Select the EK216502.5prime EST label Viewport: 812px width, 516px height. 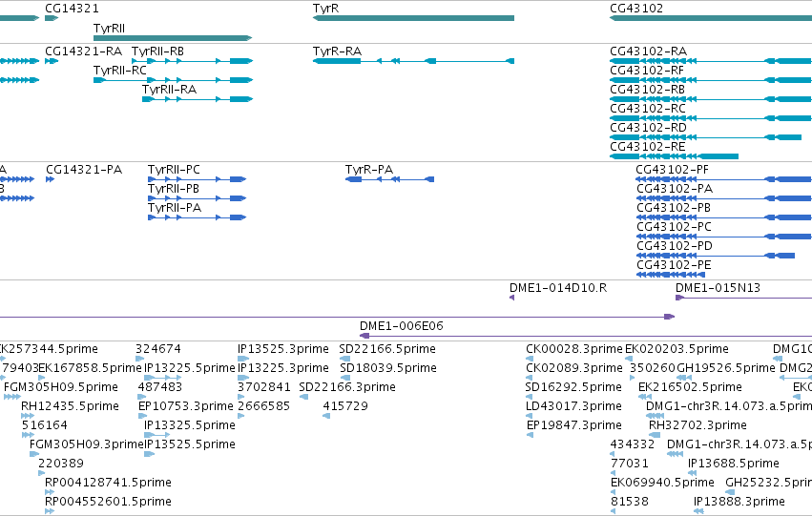(690, 387)
